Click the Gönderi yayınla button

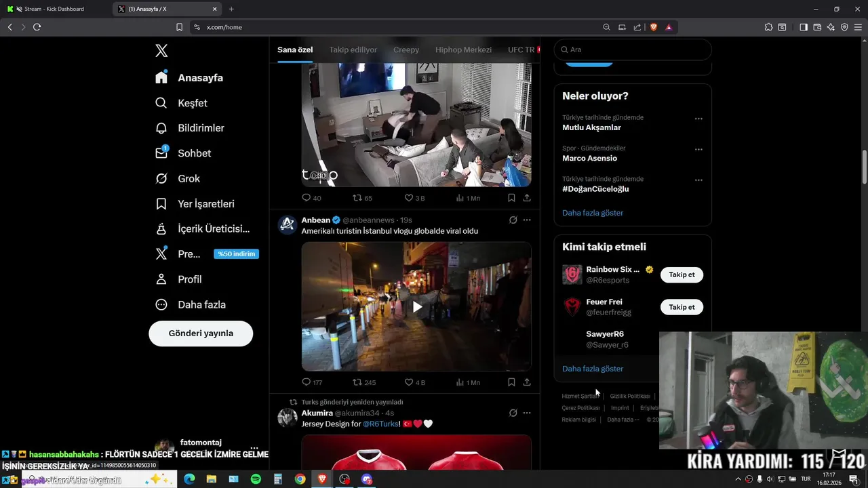point(201,333)
